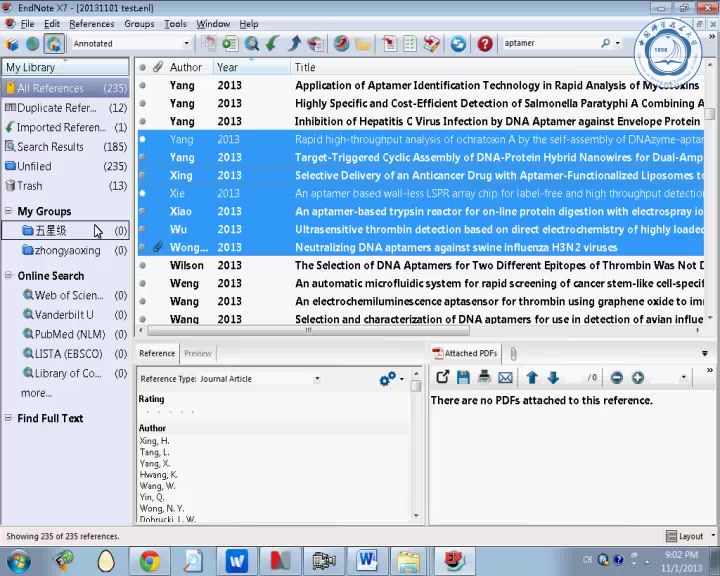
Task: Start Find Full Text toolbar icon
Action: point(315,44)
